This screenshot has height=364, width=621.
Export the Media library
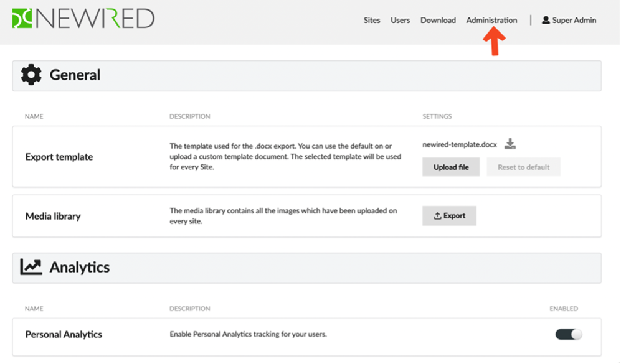449,216
